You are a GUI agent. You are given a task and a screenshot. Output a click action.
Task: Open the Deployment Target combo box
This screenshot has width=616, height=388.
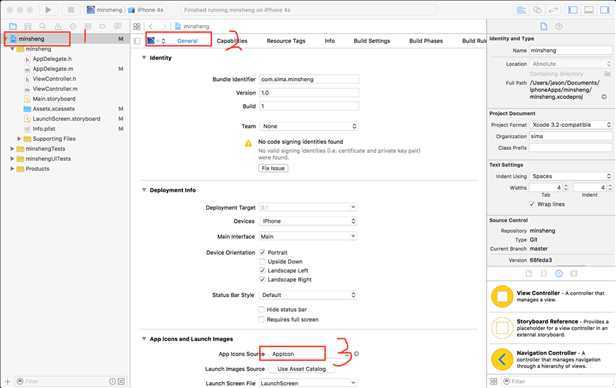click(x=309, y=207)
